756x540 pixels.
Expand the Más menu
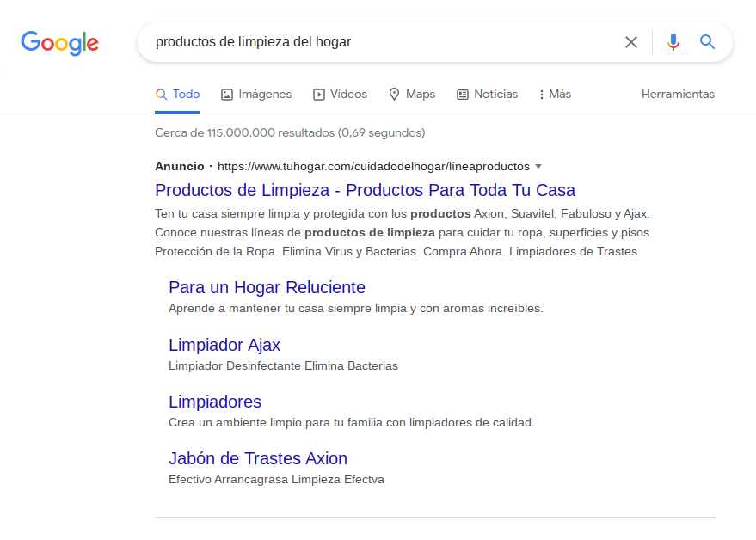point(555,94)
